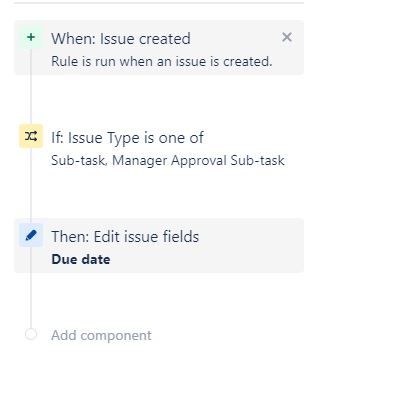The image size is (416, 397).
Task: Click blank area right of Due date label
Action: click(207, 260)
